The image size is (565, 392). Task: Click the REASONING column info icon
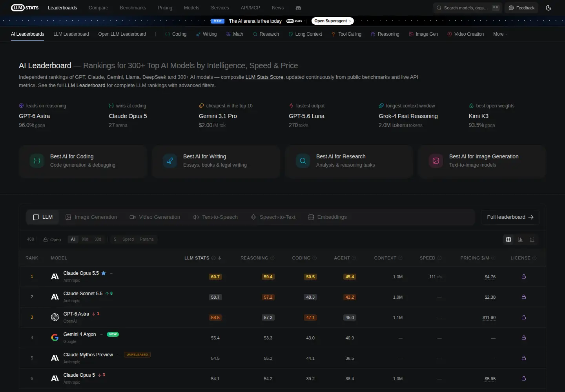click(x=272, y=258)
